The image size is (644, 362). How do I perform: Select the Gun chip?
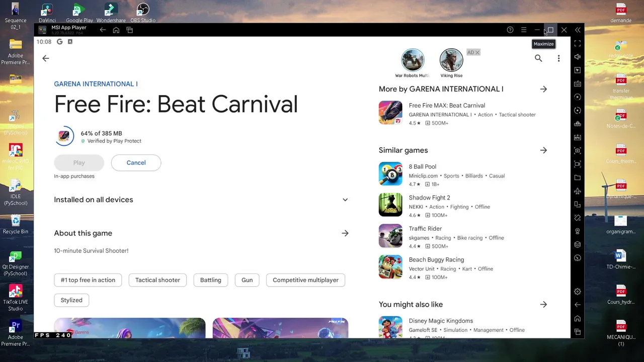(247, 280)
